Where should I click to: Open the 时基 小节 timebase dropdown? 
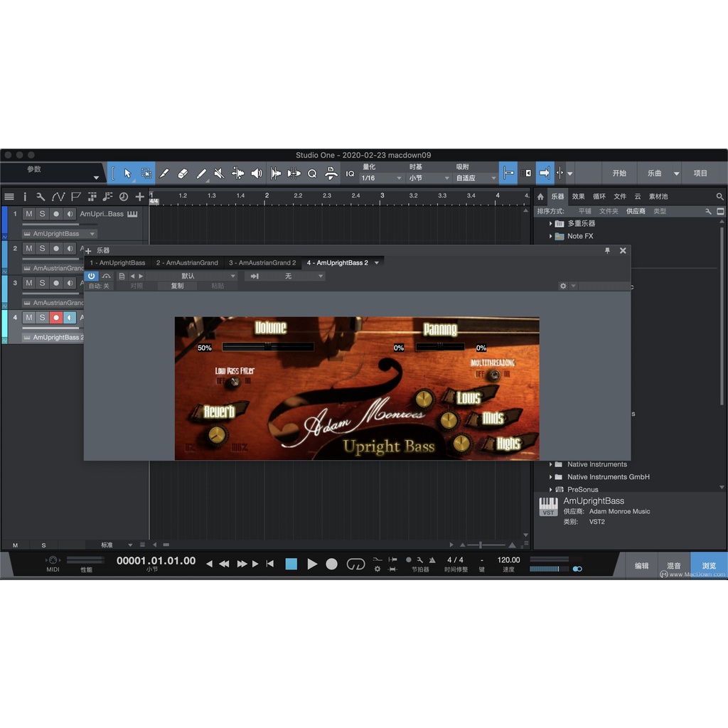[429, 178]
